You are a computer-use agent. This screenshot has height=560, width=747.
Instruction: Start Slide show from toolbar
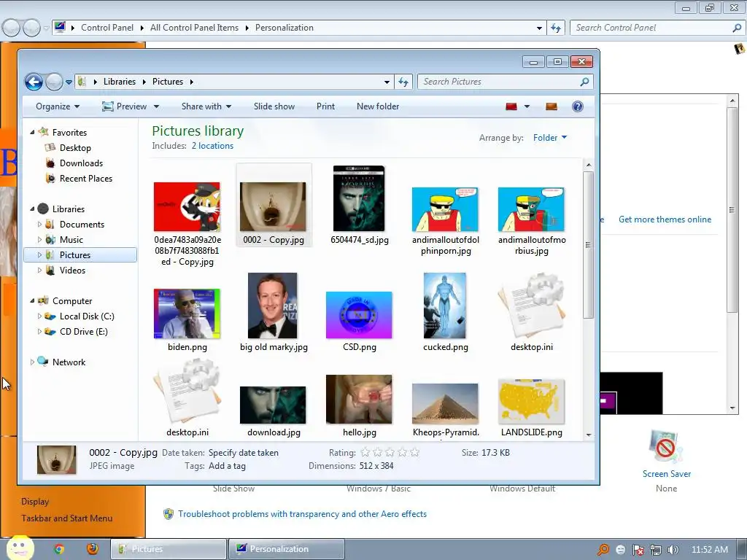274,106
